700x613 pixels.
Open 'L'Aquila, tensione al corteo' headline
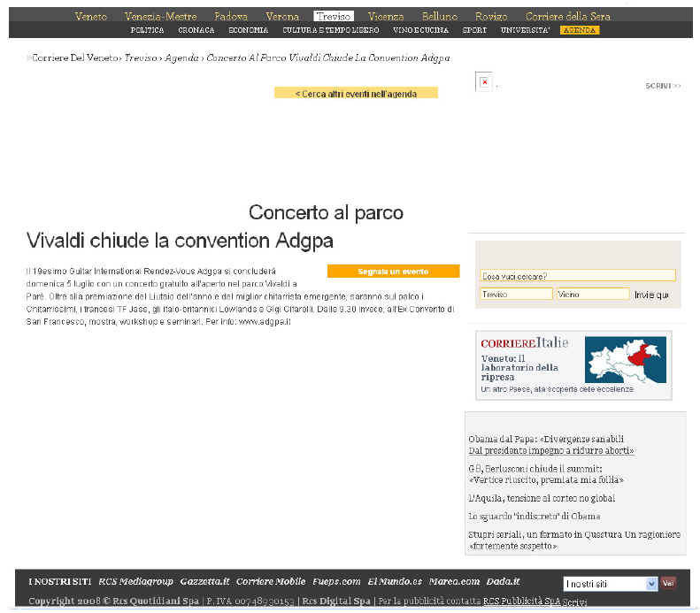[x=542, y=498]
